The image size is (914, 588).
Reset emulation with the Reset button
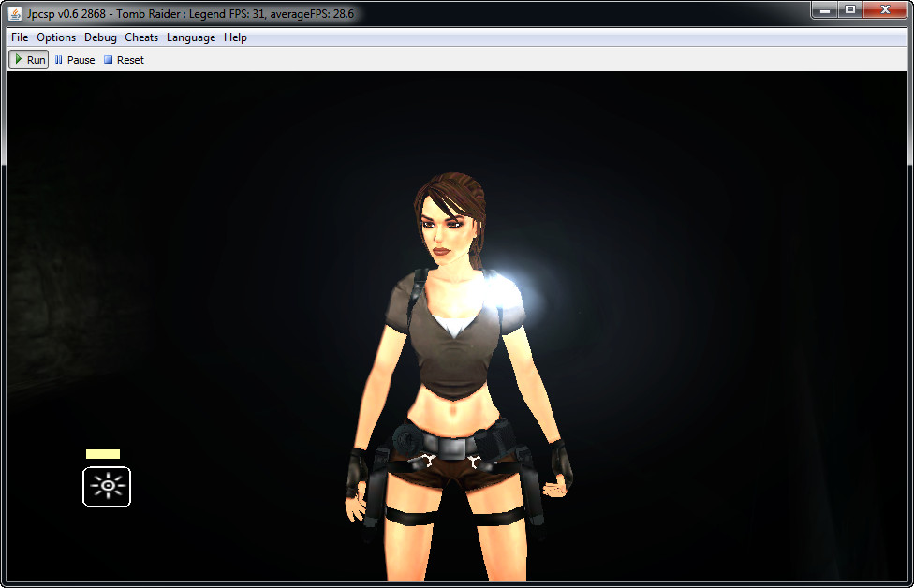click(124, 59)
